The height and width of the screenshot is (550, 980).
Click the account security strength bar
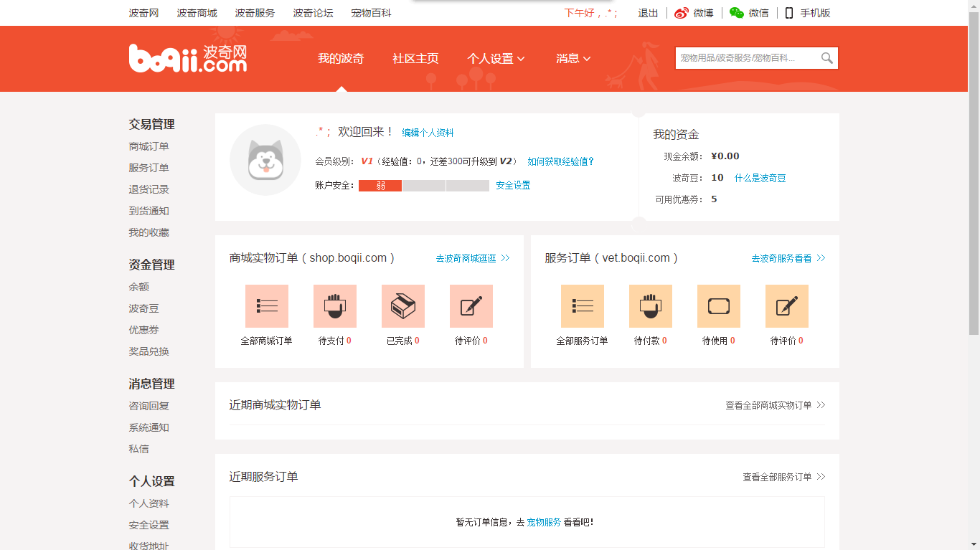click(x=424, y=186)
